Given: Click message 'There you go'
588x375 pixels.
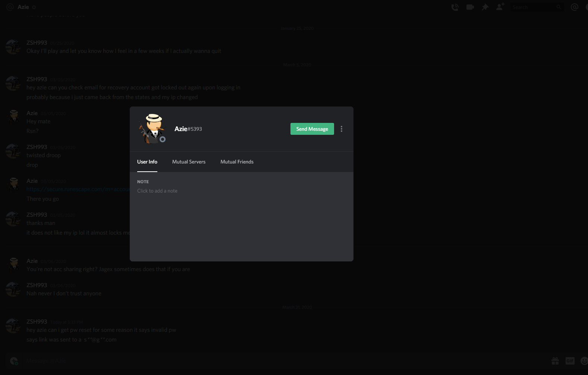Looking at the screenshot, I should (43, 199).
